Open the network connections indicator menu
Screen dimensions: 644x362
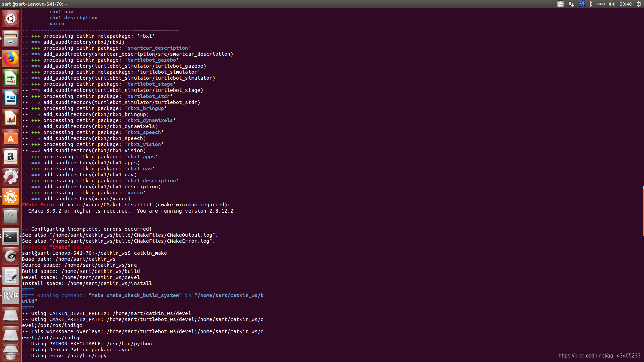[571, 4]
